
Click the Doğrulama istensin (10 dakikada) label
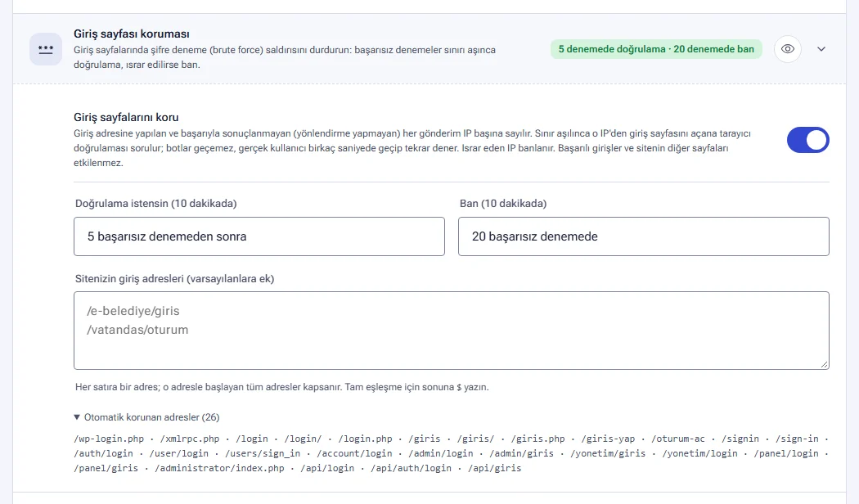pos(156,203)
